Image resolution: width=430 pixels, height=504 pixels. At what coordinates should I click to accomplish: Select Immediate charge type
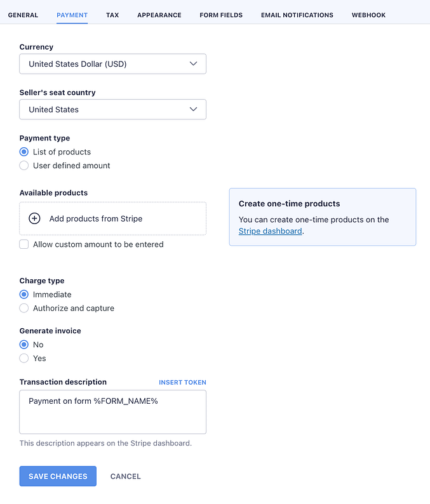click(24, 295)
